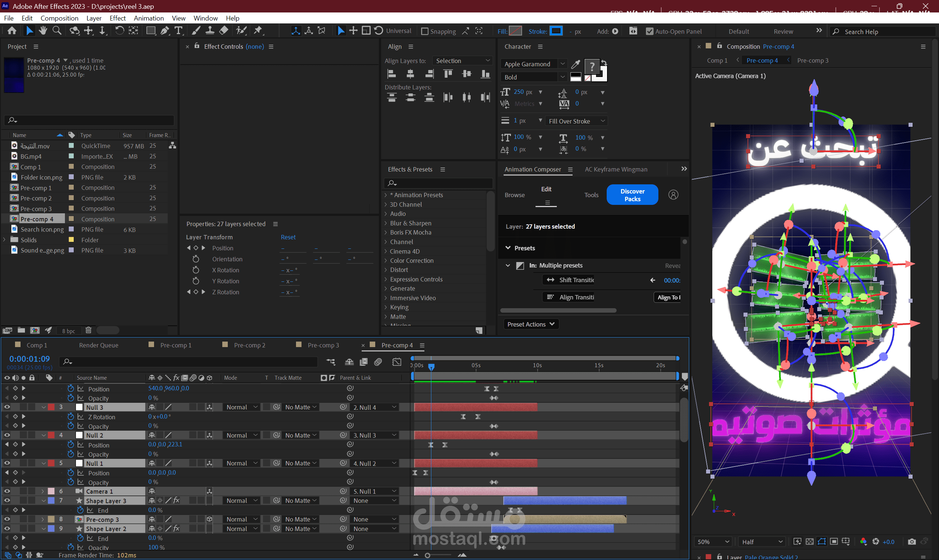Click the Stroke color swatch
Image resolution: width=939 pixels, height=560 pixels.
tap(556, 31)
